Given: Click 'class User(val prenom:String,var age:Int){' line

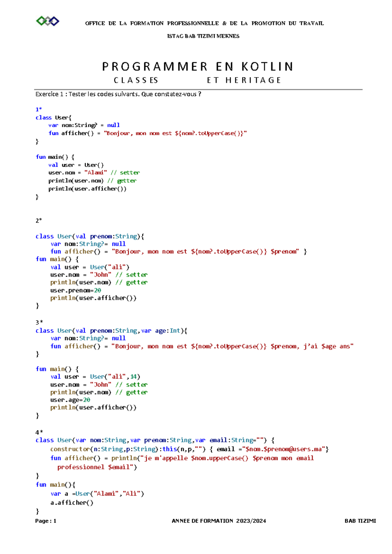Looking at the screenshot, I should [111, 331].
